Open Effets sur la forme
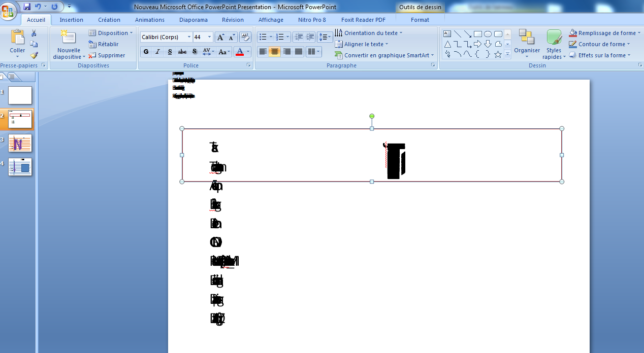The width and height of the screenshot is (644, 353). (600, 55)
